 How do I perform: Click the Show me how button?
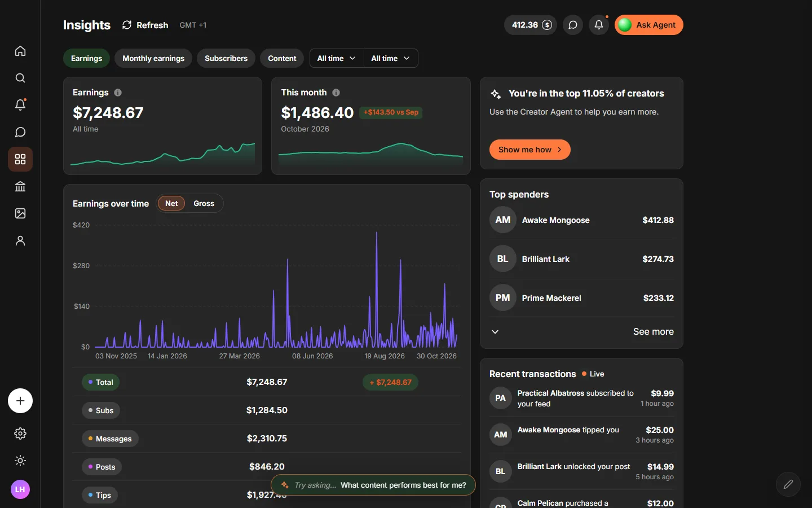530,150
